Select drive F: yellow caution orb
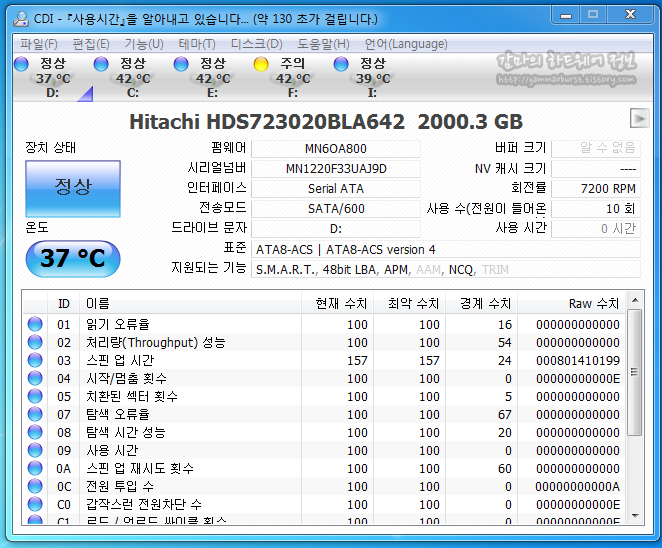This screenshot has width=662, height=548. tap(261, 64)
